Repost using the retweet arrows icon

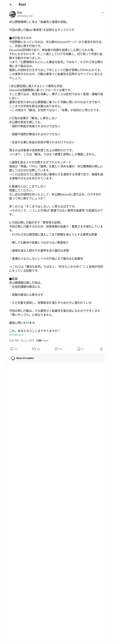click(x=34, y=349)
